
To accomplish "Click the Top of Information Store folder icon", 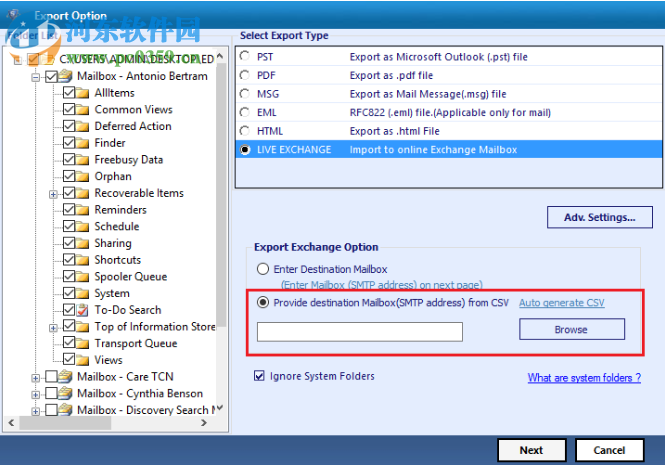I will (x=83, y=327).
